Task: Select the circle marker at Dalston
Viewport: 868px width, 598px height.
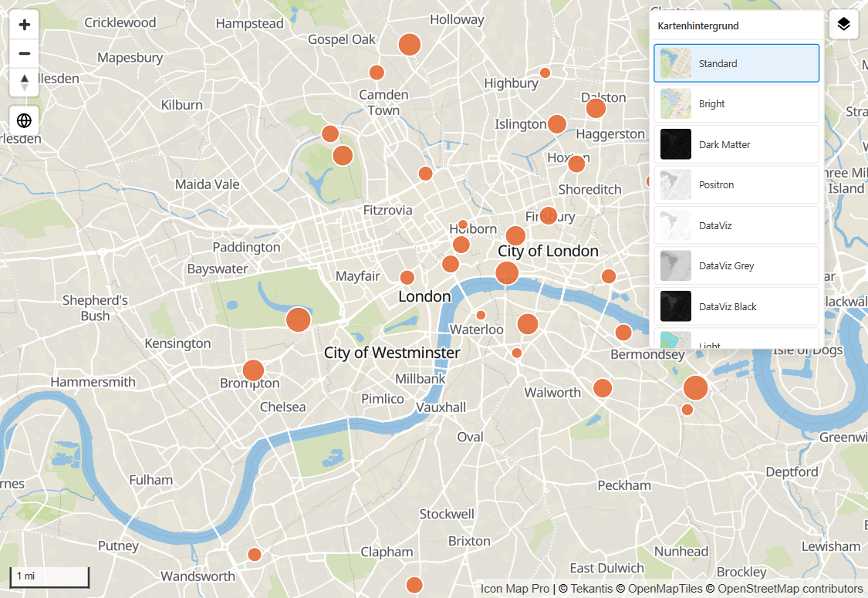Action: (x=596, y=108)
